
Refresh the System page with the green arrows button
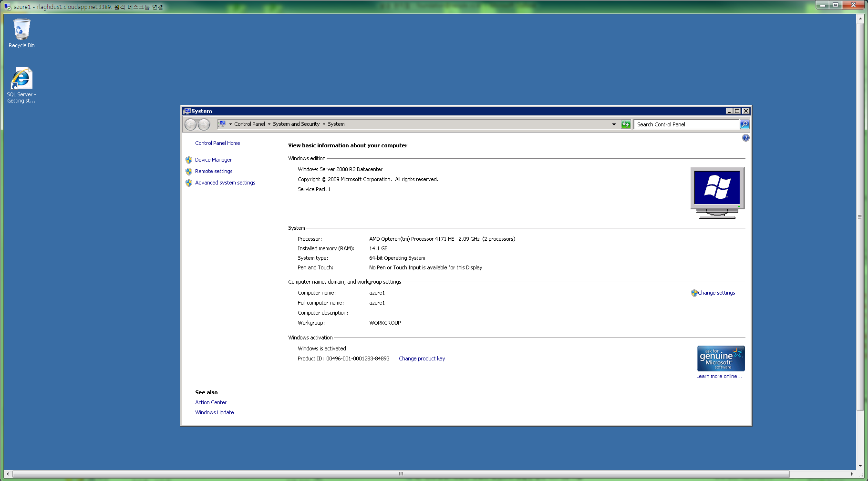pyautogui.click(x=626, y=124)
